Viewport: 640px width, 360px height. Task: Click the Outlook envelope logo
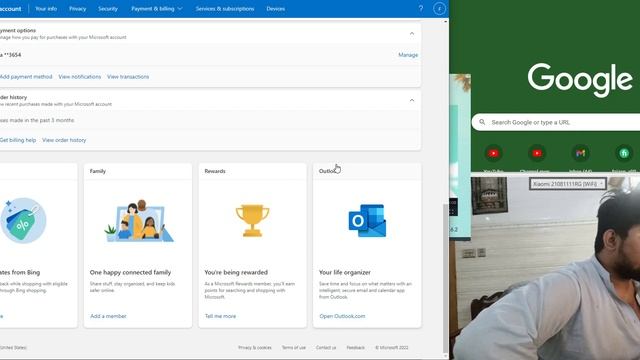coord(367,220)
